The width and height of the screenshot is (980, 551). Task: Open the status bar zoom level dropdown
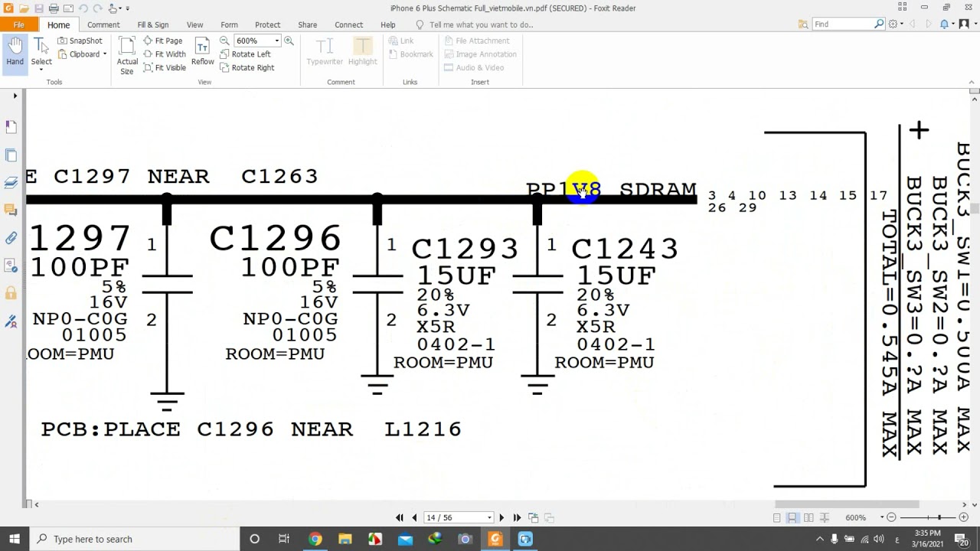click(x=882, y=518)
